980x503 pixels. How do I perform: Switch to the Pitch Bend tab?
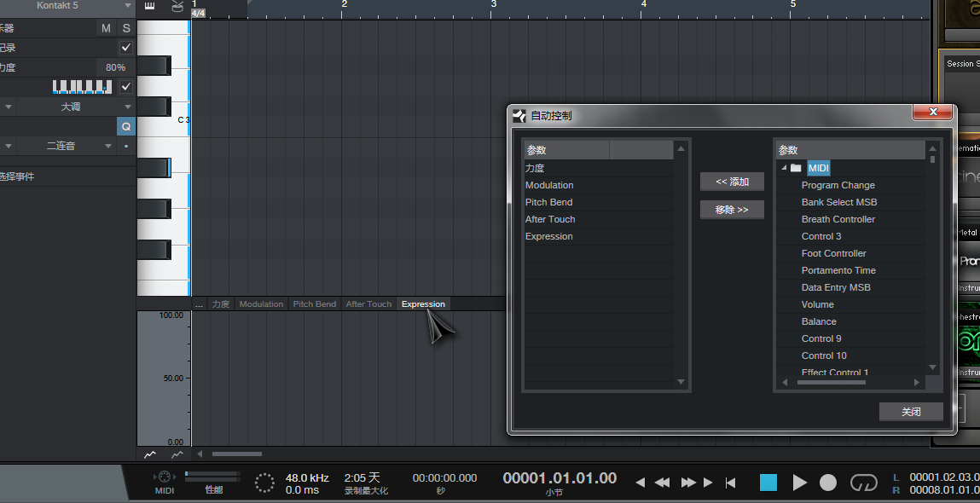click(315, 304)
